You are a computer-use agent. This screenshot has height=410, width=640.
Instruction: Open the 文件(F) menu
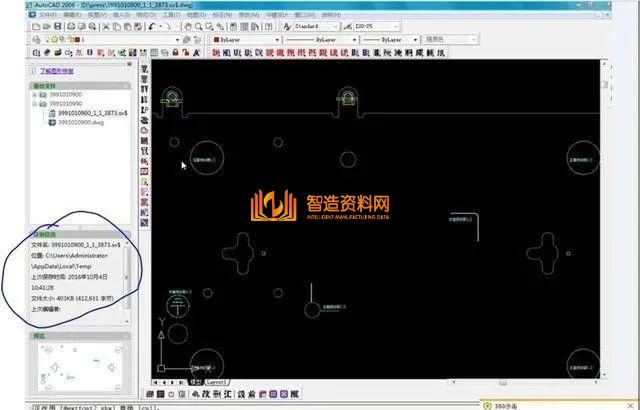48,15
